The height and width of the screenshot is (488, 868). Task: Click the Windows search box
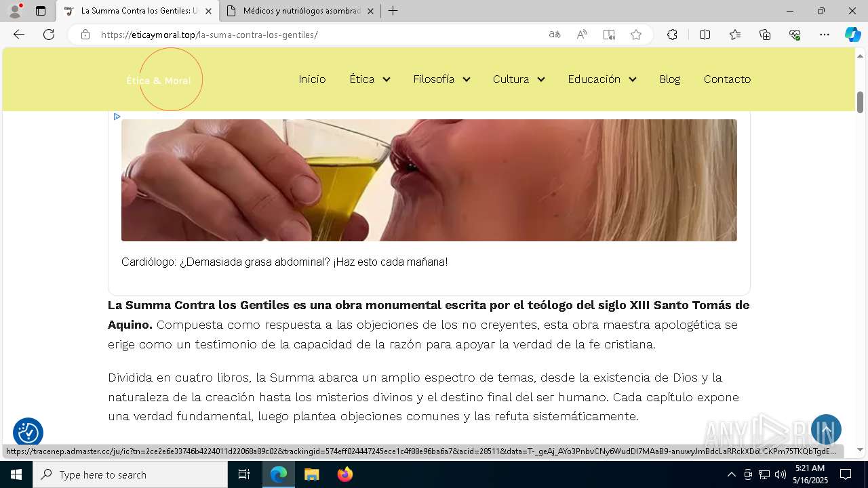pos(130,474)
